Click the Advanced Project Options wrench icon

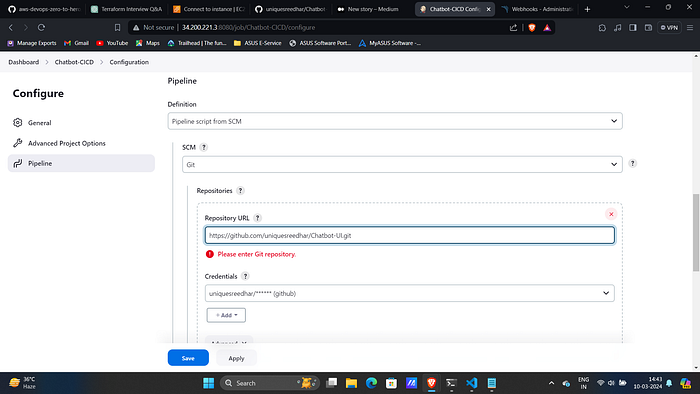[x=17, y=143]
